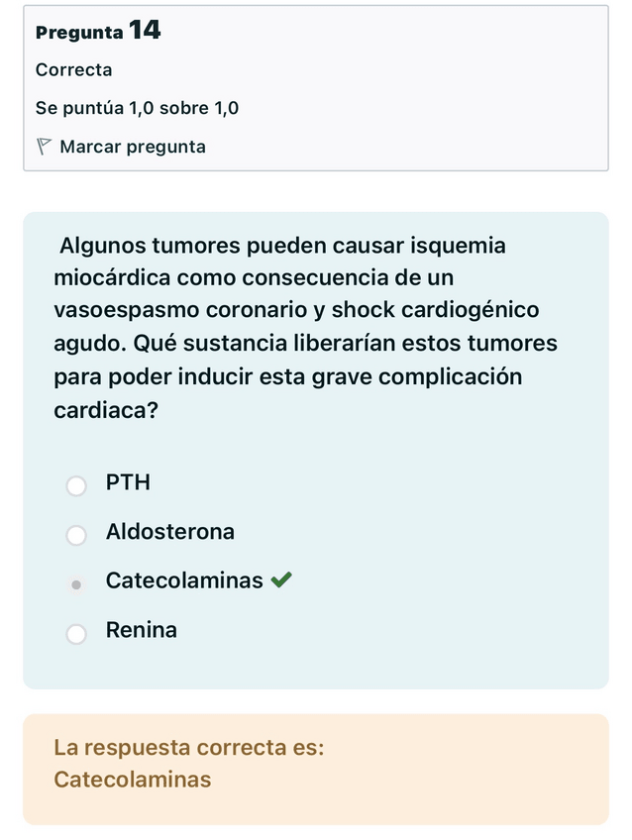Image resolution: width=632 pixels, height=840 pixels.
Task: Click the question number 14
Action: [145, 31]
